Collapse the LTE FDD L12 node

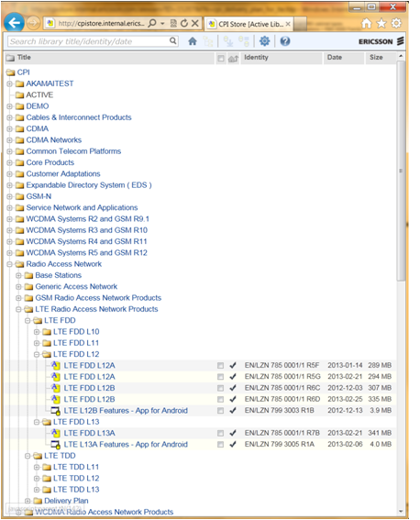pos(37,354)
